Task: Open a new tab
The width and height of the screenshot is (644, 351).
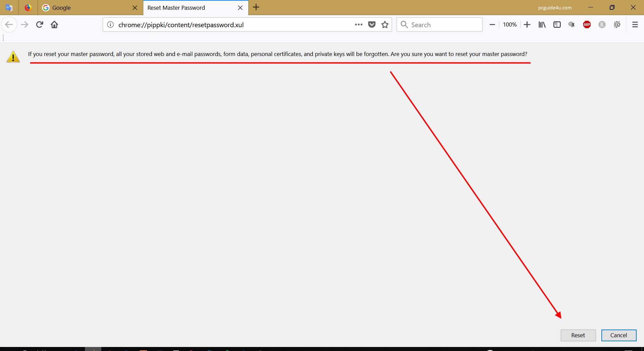Action: (x=256, y=7)
